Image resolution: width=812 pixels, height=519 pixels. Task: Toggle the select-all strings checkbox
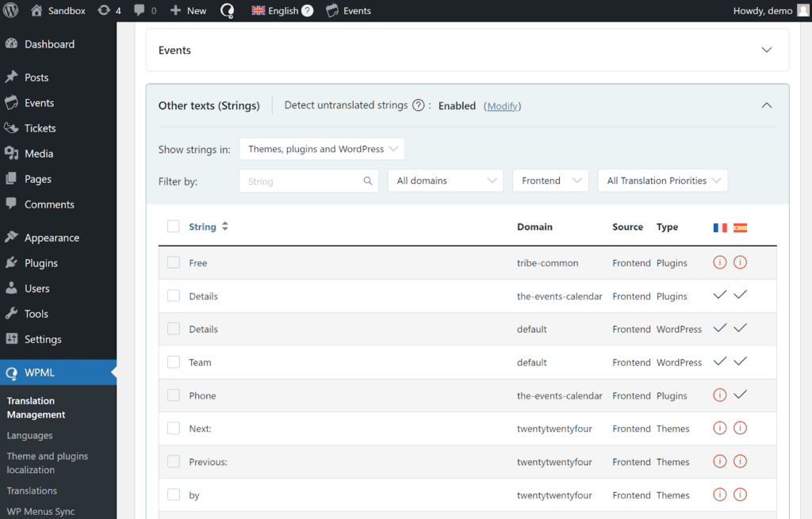pyautogui.click(x=174, y=227)
